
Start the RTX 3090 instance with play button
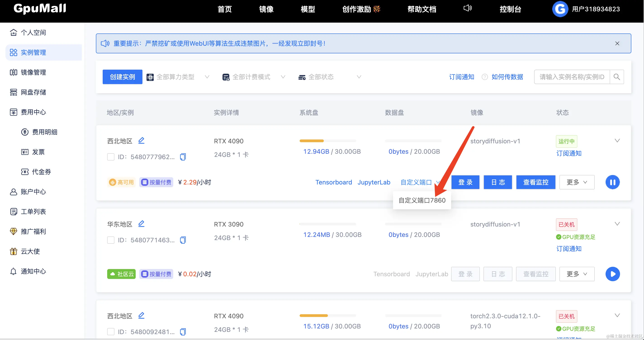coord(613,274)
